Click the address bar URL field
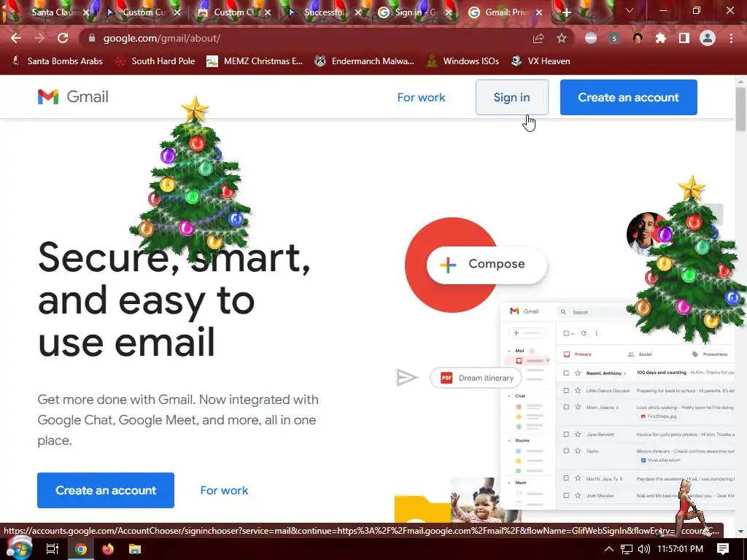Screen dimensions: 747x560 click(305, 38)
